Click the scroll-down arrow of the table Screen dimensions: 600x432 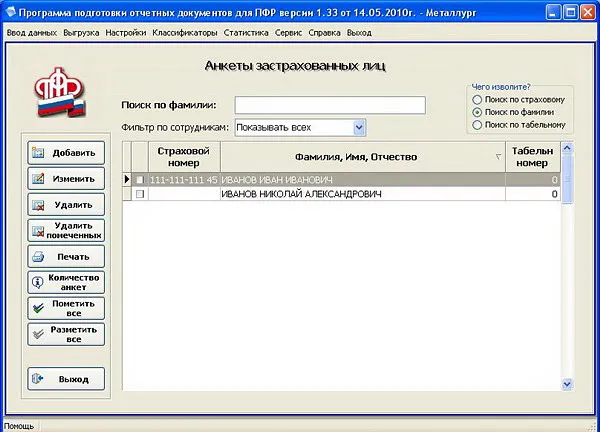pyautogui.click(x=567, y=384)
